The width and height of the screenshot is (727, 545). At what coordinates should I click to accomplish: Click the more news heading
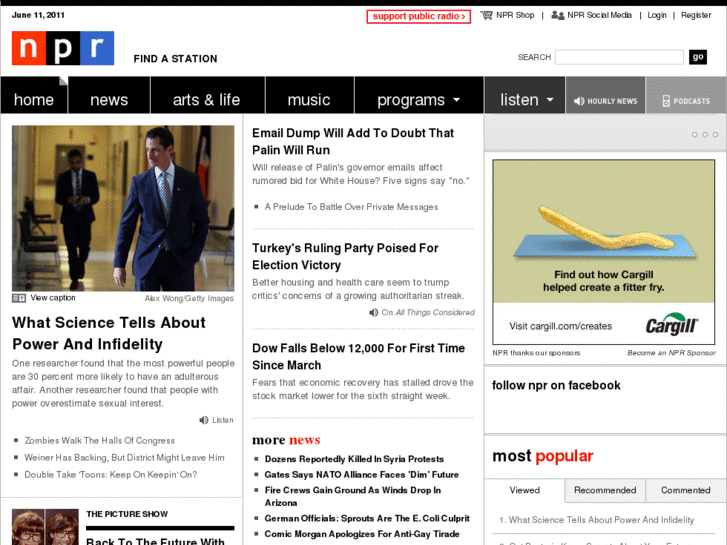click(x=286, y=440)
